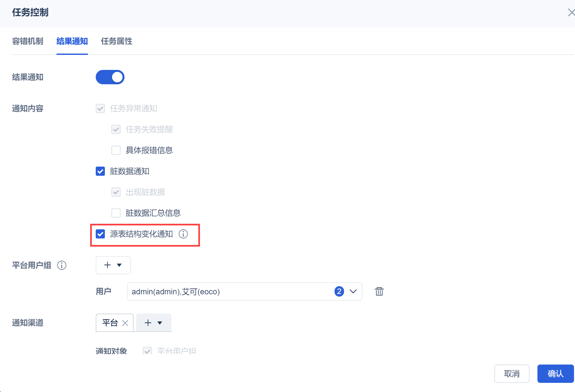Click the info icon next to 源表结构变化通知
Screen dimensions: 575x392
[x=183, y=234]
